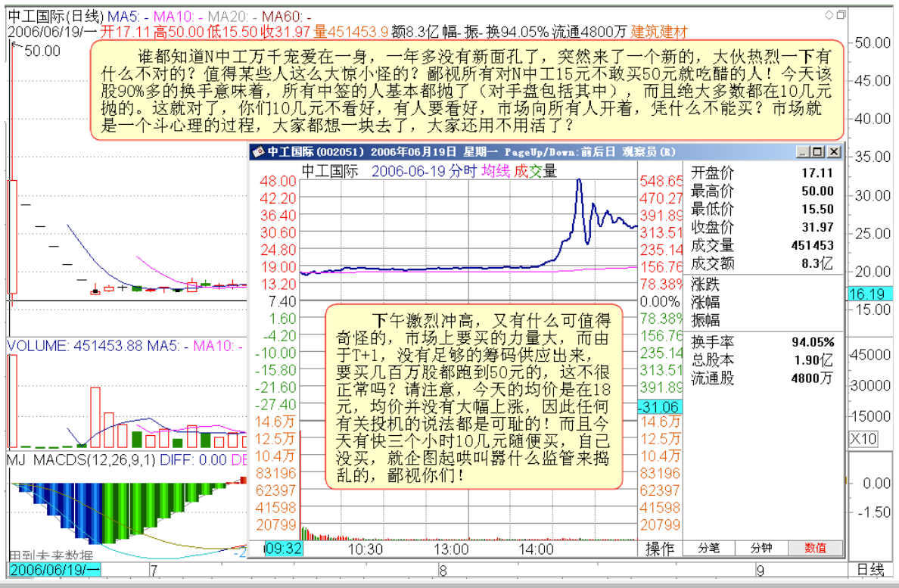Click the DIFF: 0.00 value
899x588 pixels.
(x=193, y=459)
